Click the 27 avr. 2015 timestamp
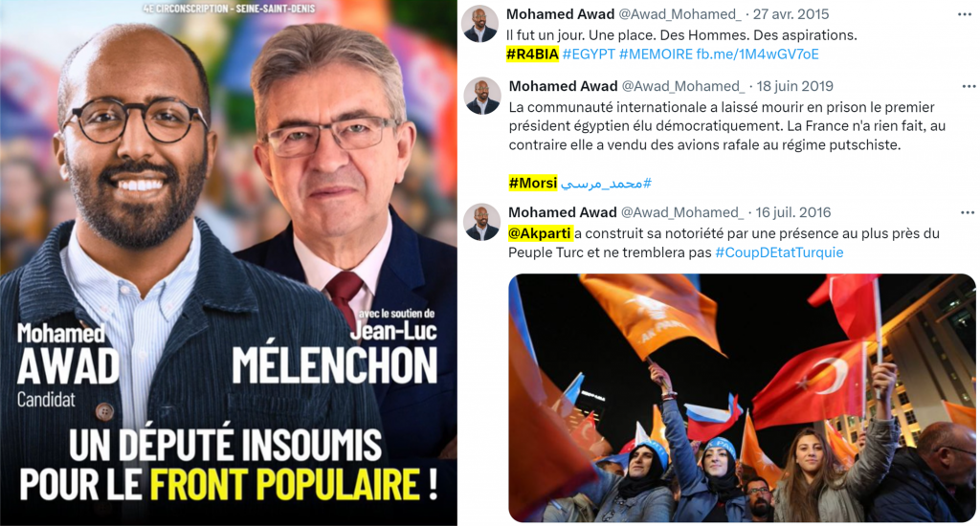Image resolution: width=980 pixels, height=526 pixels. (x=791, y=14)
